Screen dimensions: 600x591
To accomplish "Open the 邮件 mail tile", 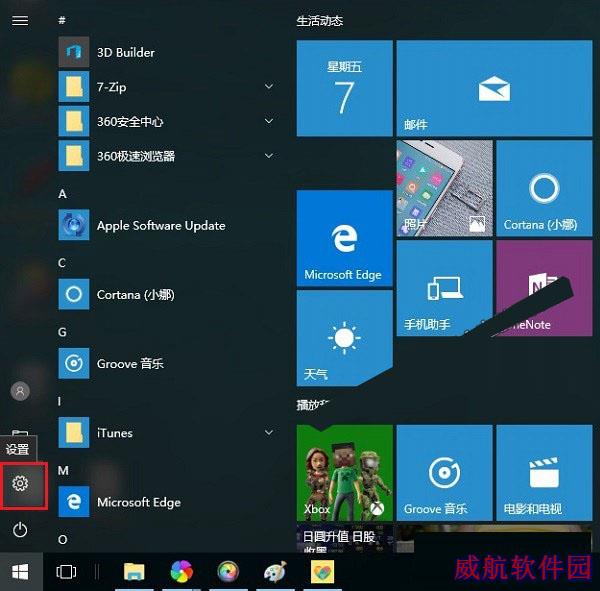I will (x=494, y=88).
